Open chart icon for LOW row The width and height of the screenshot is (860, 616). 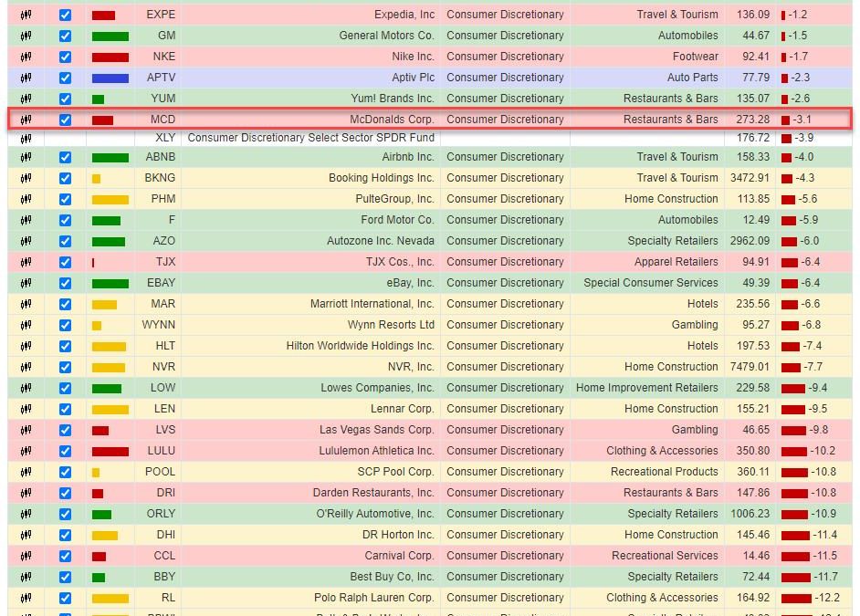[26, 388]
